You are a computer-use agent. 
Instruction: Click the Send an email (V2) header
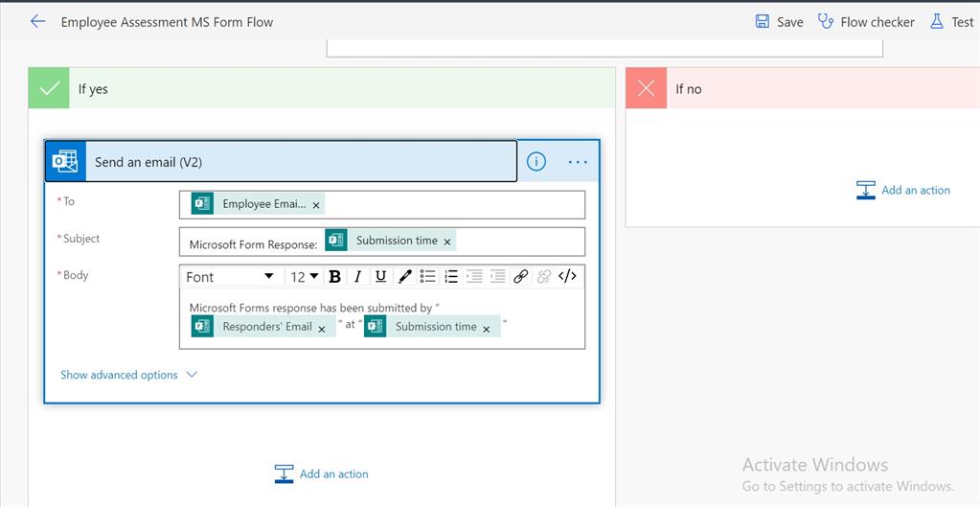[281, 161]
